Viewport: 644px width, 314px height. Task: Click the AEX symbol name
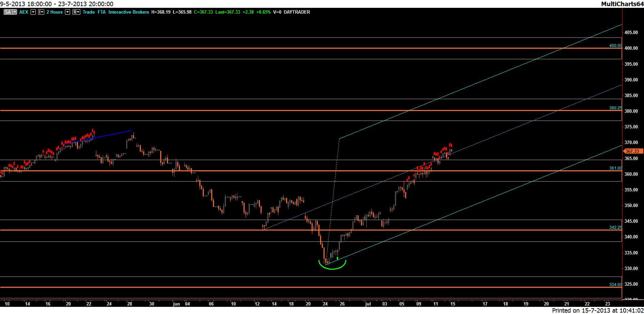click(24, 12)
